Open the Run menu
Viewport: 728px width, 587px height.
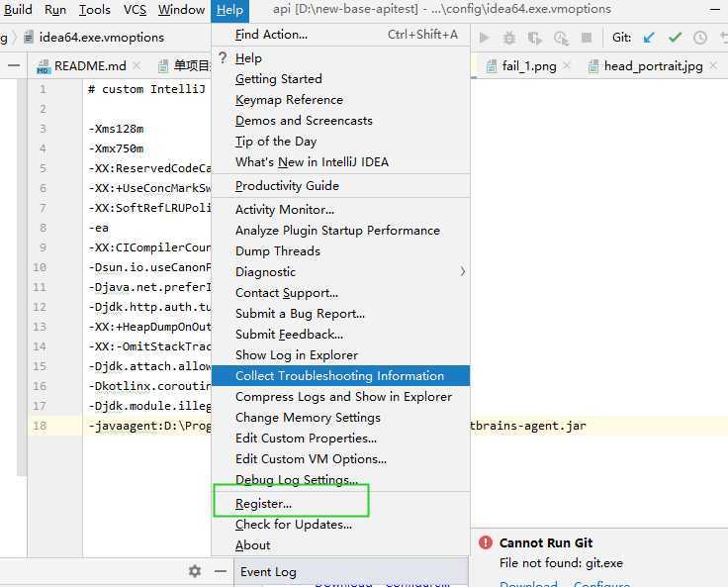click(x=55, y=10)
